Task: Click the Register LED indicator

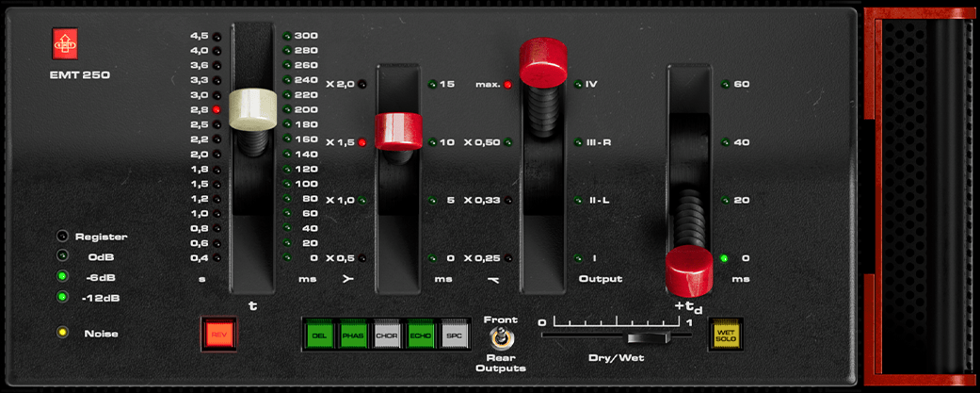Action: tap(62, 237)
